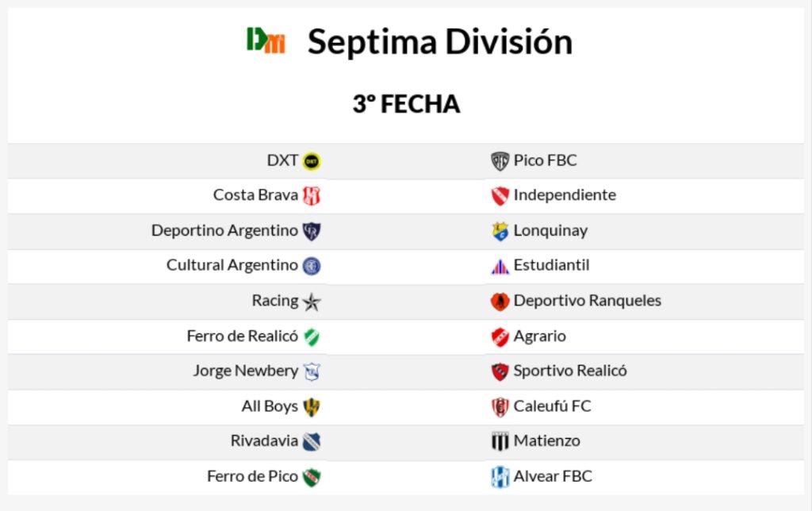Click the Independiente red crest
This screenshot has height=511, width=812.
500,195
